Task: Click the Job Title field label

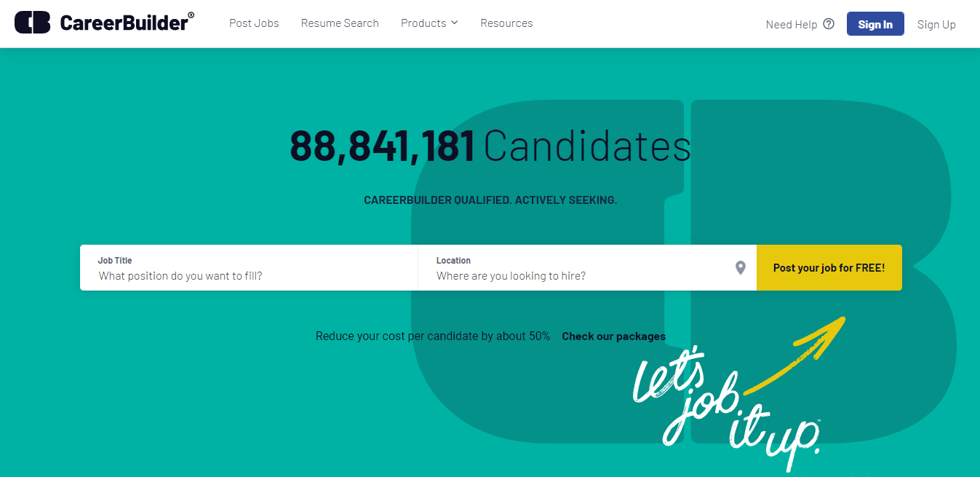Action: pos(115,260)
